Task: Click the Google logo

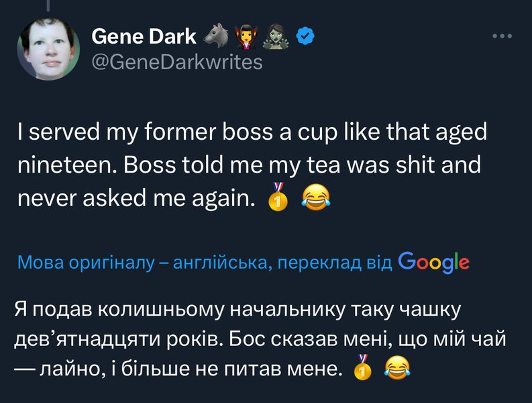Action: pyautogui.click(x=433, y=261)
